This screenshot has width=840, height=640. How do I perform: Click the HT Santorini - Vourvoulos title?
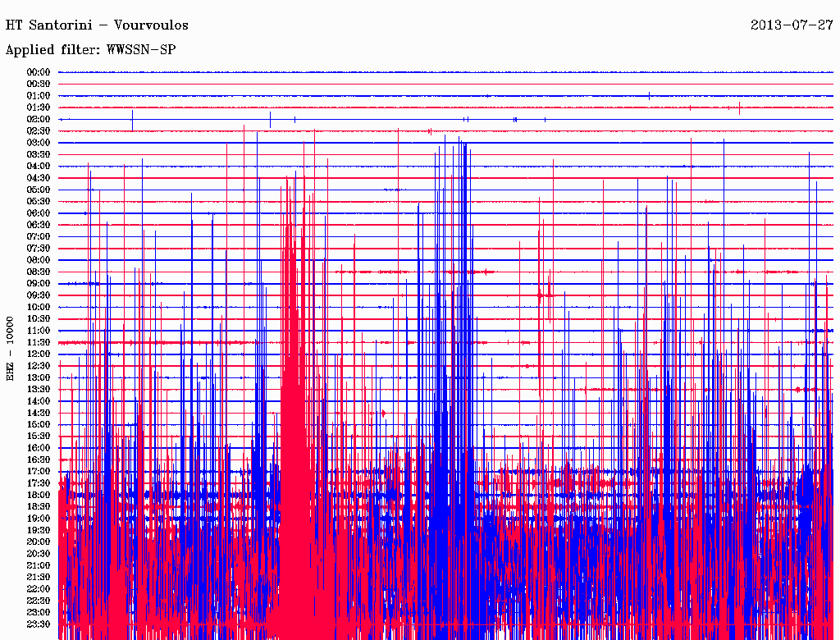tap(97, 25)
